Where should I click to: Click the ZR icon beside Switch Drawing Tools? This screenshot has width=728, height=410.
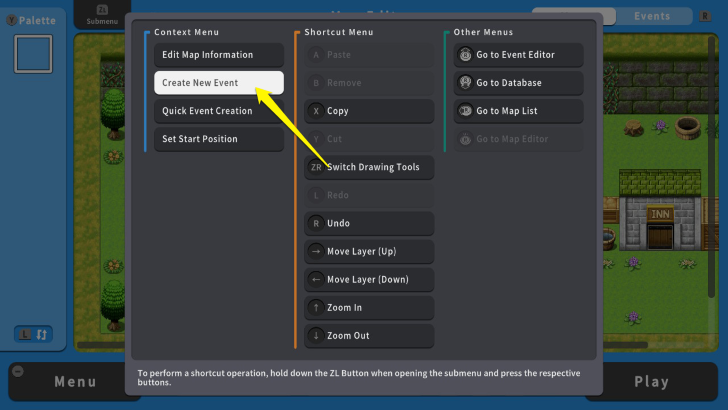[316, 167]
